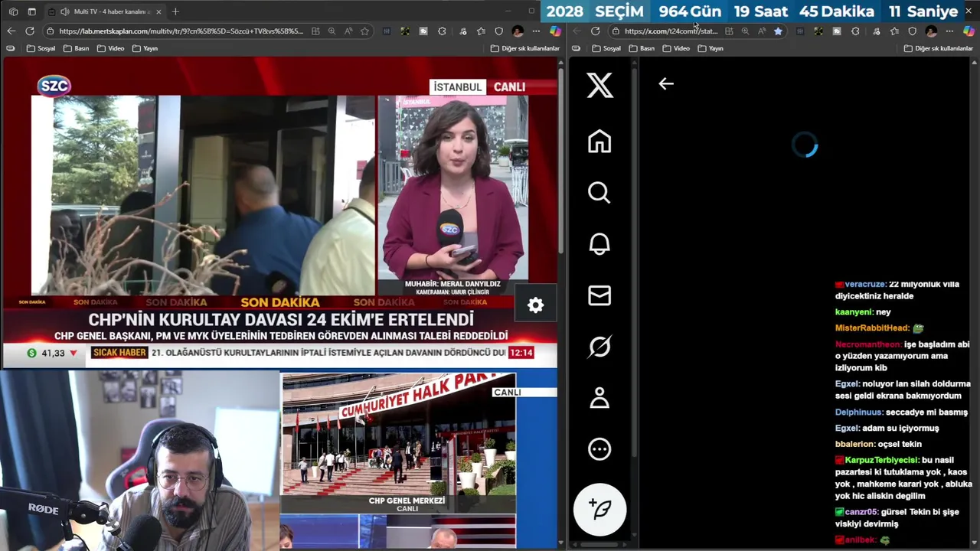Open a new tab with the plus button
Image resolution: width=980 pixels, height=551 pixels.
coord(175,11)
